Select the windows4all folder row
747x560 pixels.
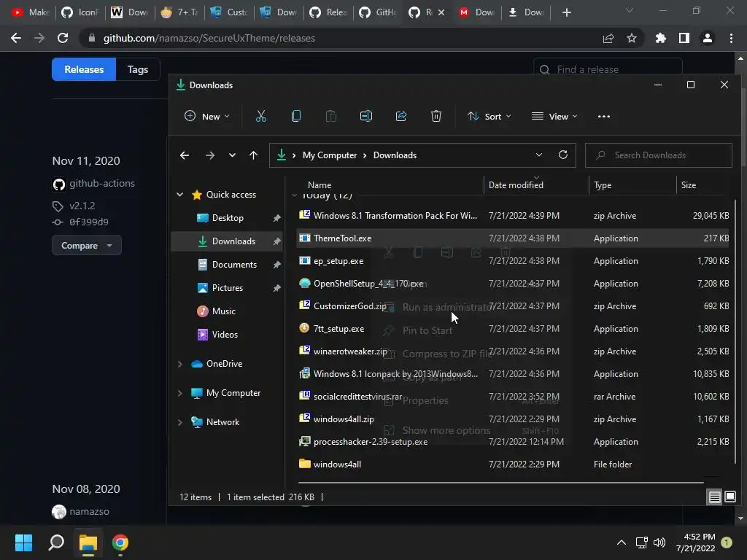[x=513, y=464]
